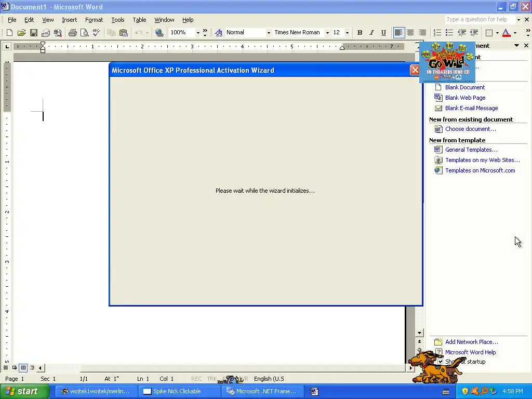Screen dimensions: 532x399
Task: Open the font size 12 dropdown
Action: 347,33
